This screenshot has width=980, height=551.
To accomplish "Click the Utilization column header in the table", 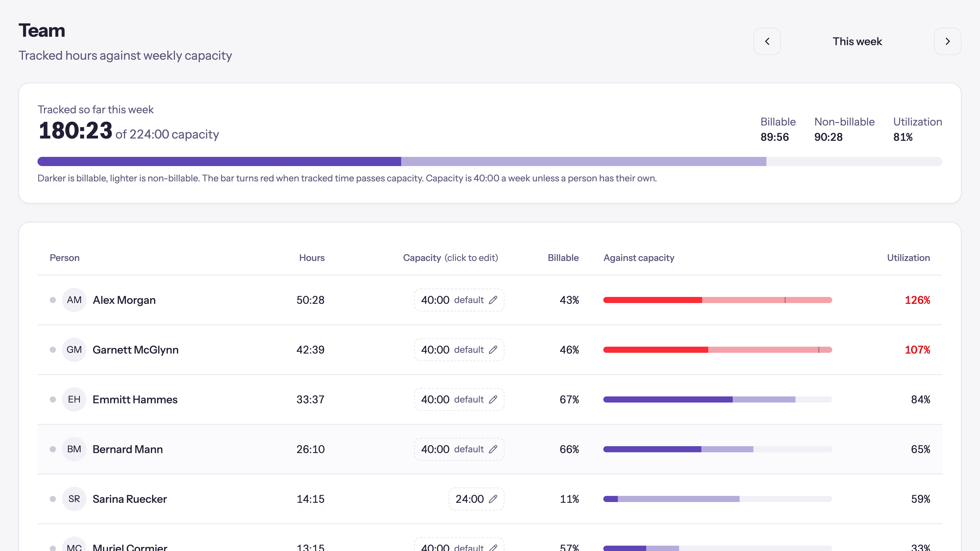I will click(909, 258).
